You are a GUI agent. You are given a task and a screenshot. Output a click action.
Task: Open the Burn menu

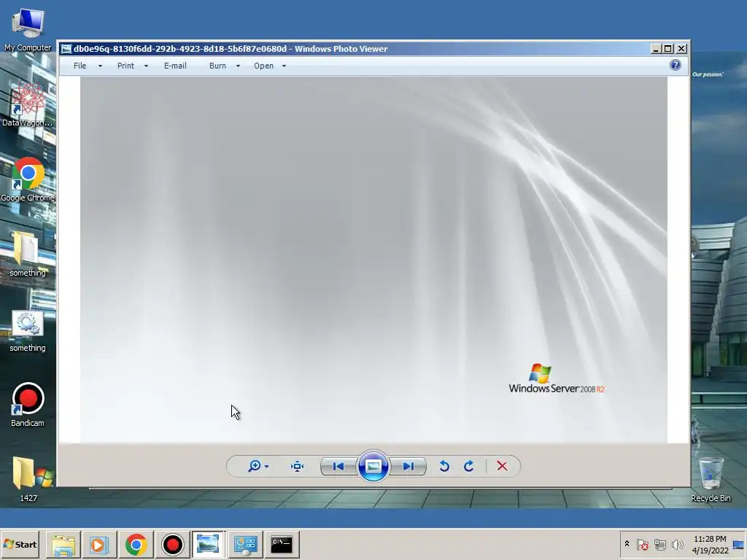pyautogui.click(x=217, y=66)
